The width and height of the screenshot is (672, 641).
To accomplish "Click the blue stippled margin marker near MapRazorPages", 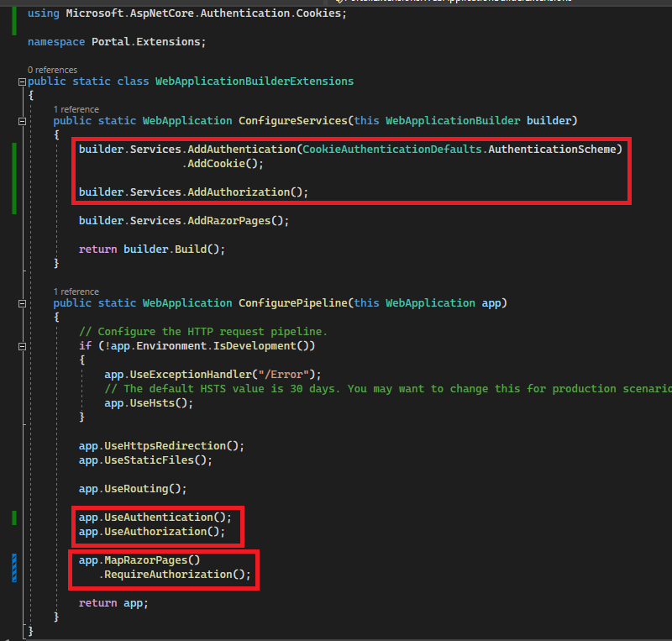I will click(x=14, y=569).
